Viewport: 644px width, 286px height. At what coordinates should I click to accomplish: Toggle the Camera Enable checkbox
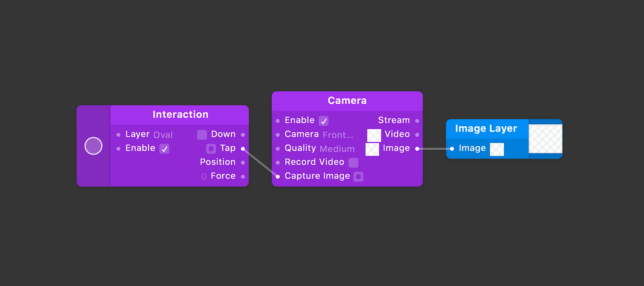click(324, 121)
